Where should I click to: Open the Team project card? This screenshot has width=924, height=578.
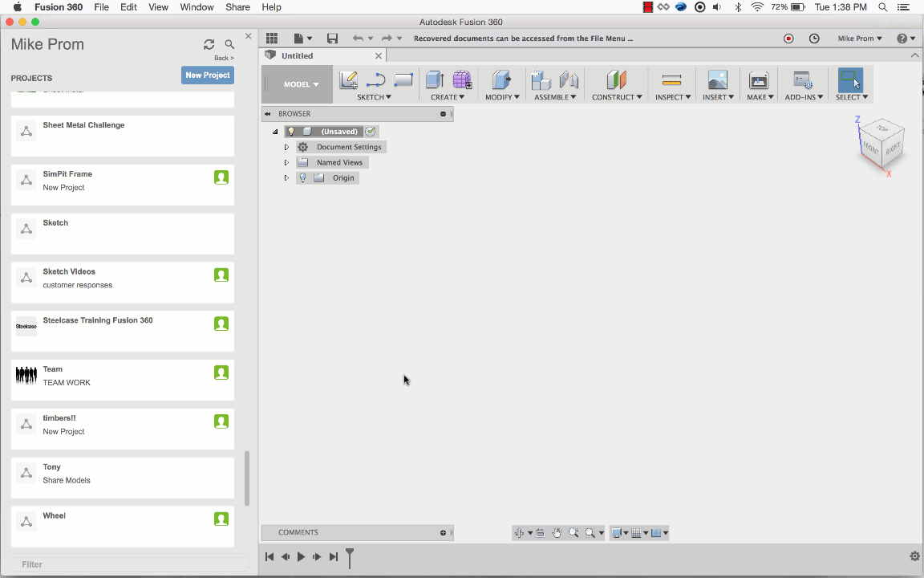pyautogui.click(x=123, y=380)
